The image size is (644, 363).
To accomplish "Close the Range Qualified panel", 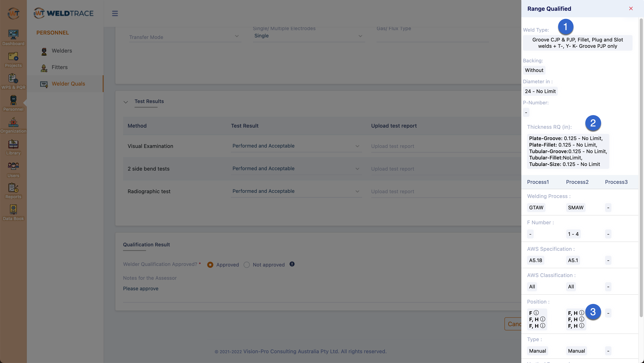I will (631, 8).
